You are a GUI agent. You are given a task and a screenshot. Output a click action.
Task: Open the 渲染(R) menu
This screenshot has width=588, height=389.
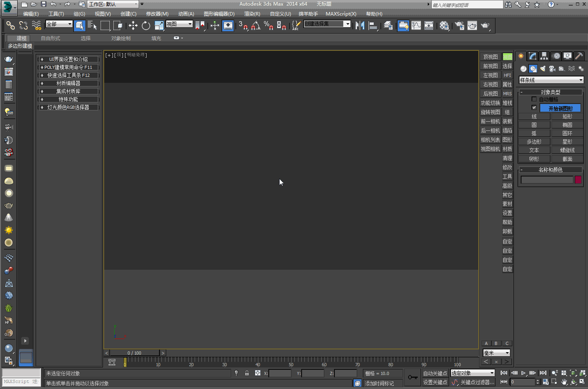point(252,14)
